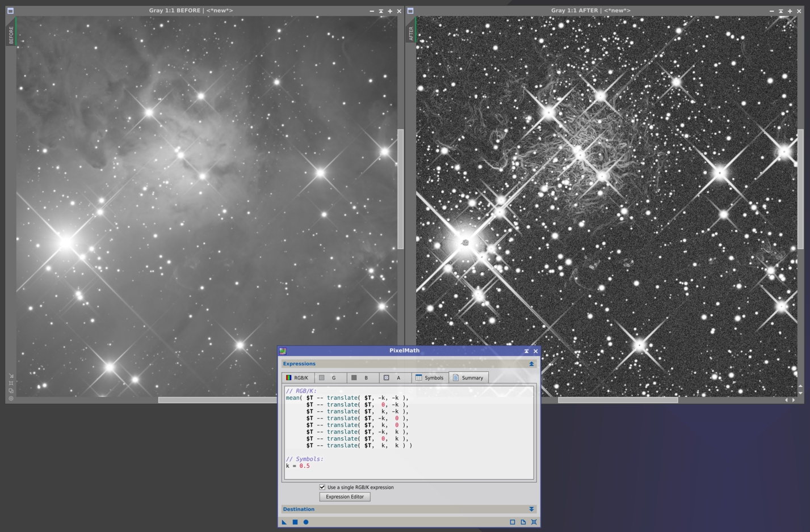Reset PixelMath with the crossed-arrows icon
The image size is (810, 532).
click(x=534, y=522)
